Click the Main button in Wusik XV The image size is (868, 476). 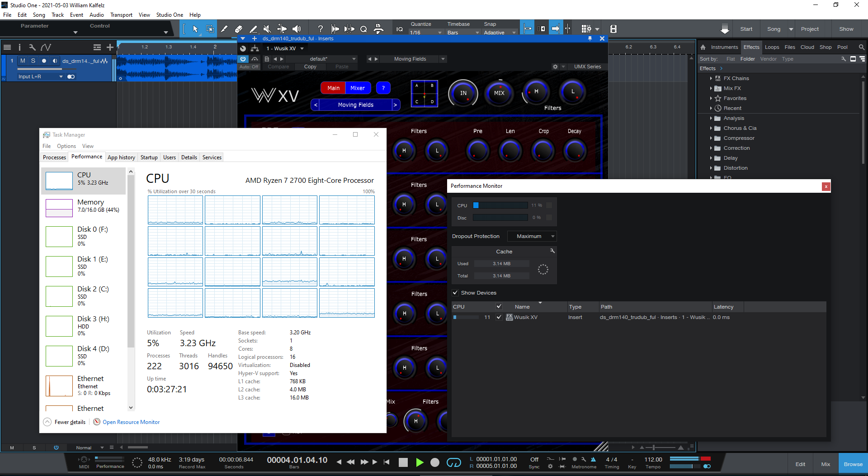pyautogui.click(x=333, y=88)
